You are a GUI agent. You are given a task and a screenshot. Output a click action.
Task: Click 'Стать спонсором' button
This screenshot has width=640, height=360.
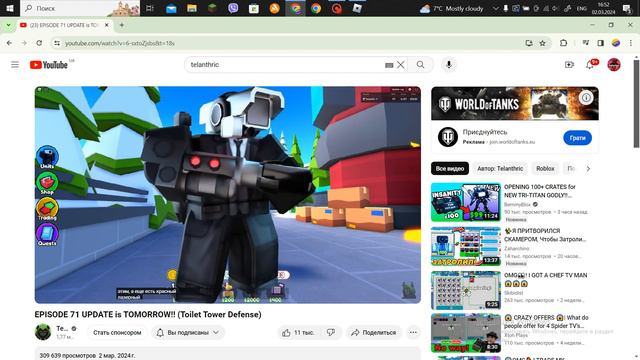(x=117, y=333)
